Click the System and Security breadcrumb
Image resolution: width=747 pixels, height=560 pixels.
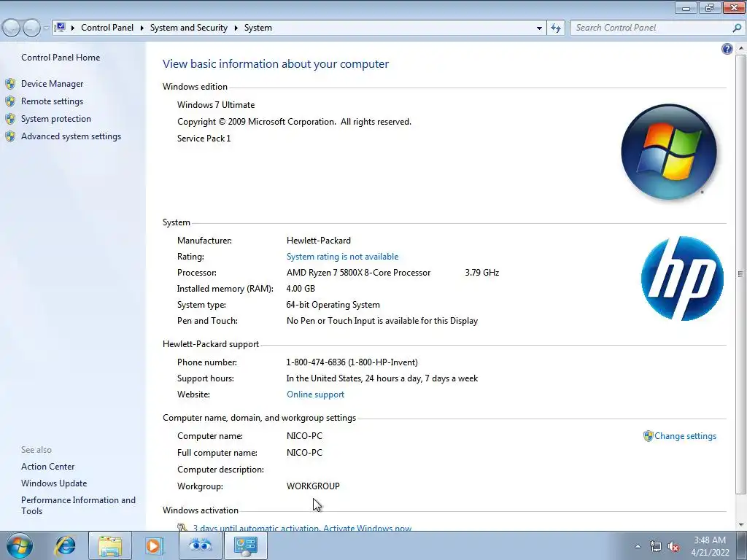pos(189,28)
